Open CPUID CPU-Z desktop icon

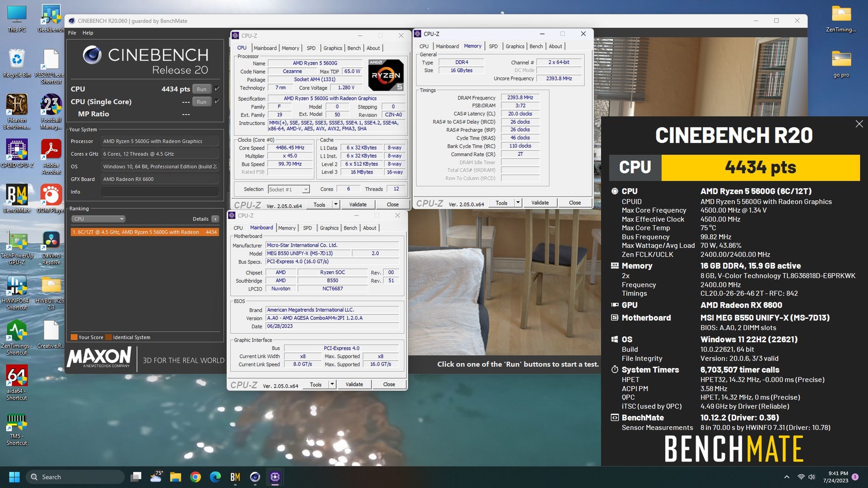click(x=17, y=154)
